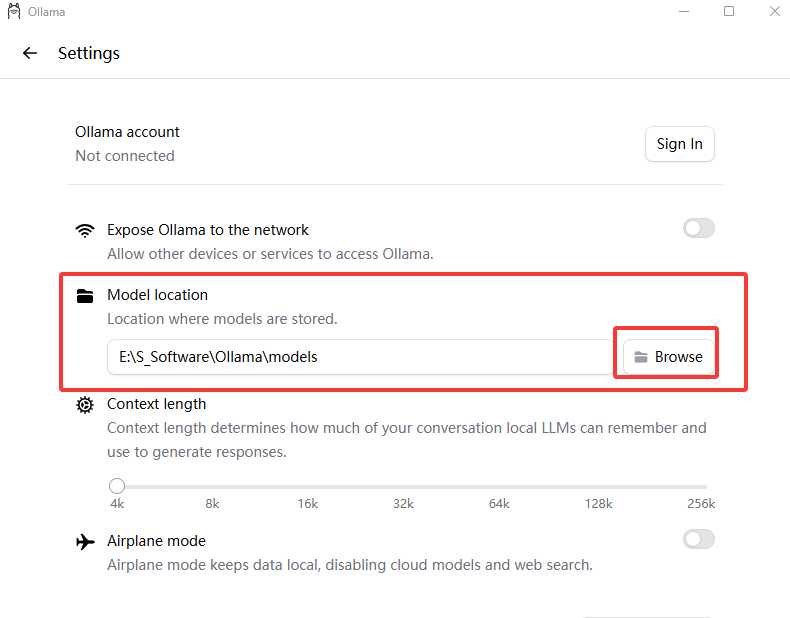Close the Ollama window

[x=775, y=11]
